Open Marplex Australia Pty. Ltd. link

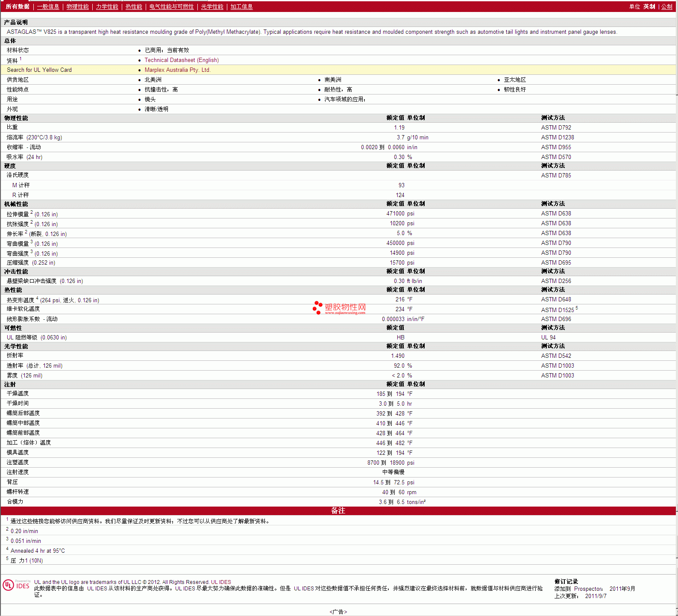coord(177,70)
